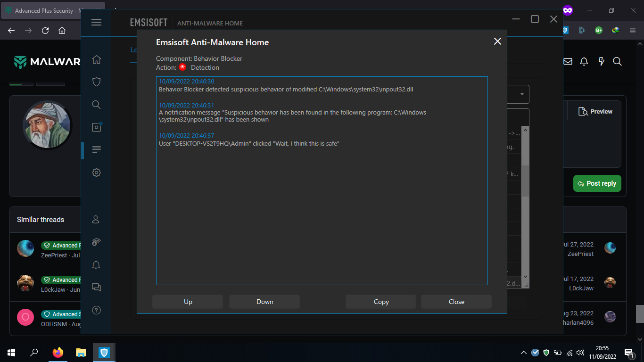Click the down arrow of the log list scrollbar
The image size is (644, 362).
pos(526,277)
